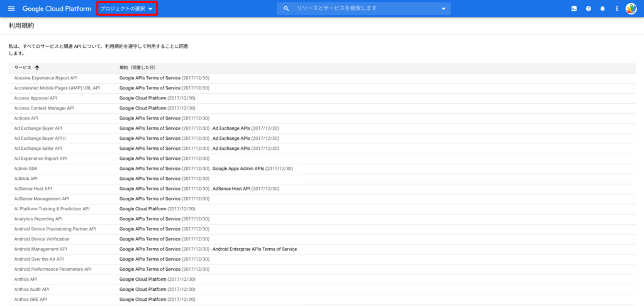The width and height of the screenshot is (644, 306).
Task: Open Google APIs Terms of Service for Abusive Experience Report API
Action: pyautogui.click(x=150, y=77)
